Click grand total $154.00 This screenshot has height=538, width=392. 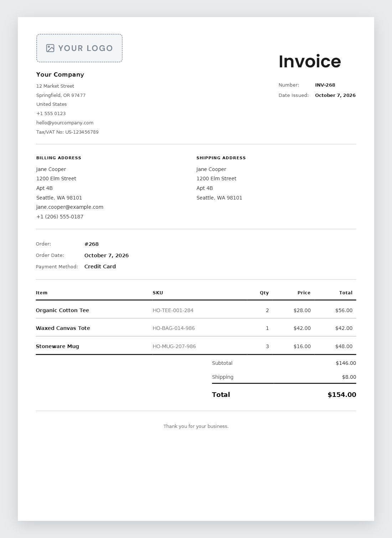point(342,394)
